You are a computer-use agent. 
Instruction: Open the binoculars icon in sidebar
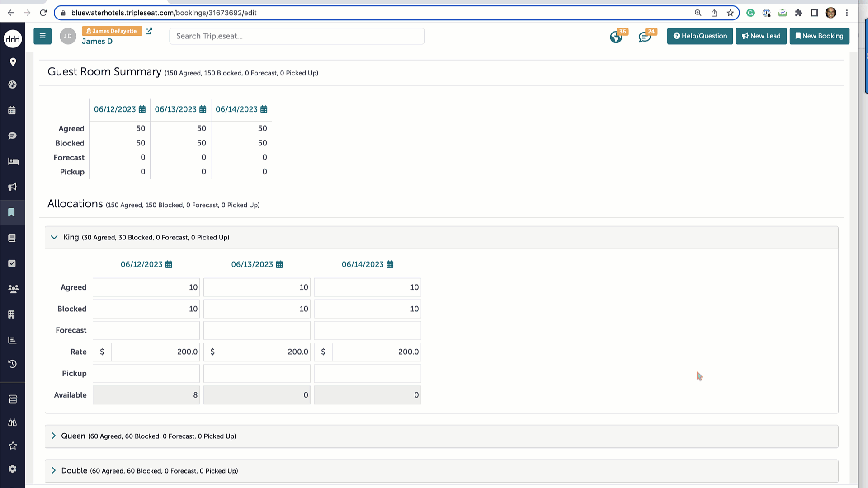12,422
